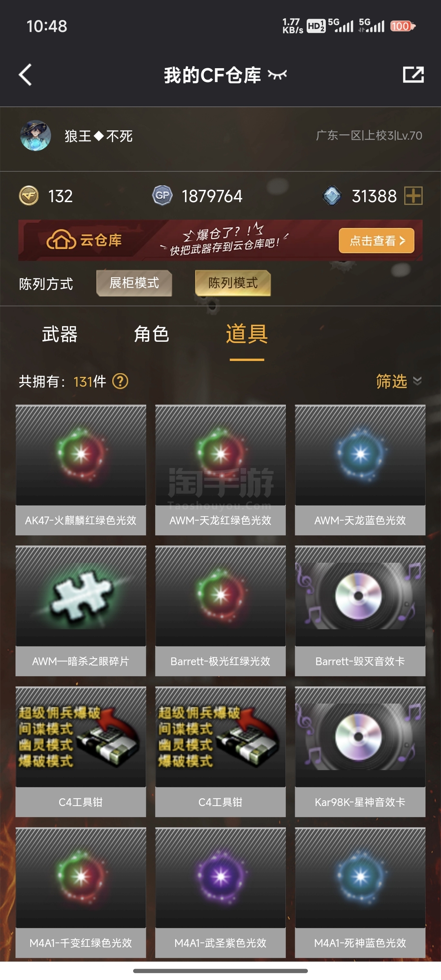
Task: Open the player avatar of 狼王◆不死
Action: point(36,136)
